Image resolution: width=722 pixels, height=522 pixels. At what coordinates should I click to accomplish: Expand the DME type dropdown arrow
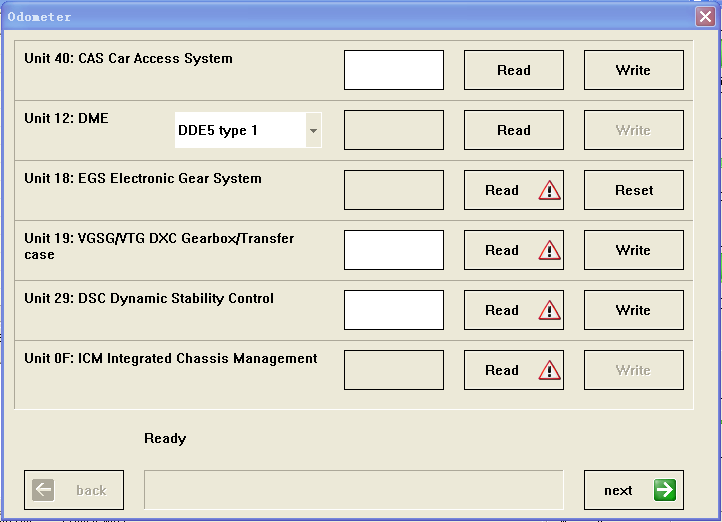coord(313,130)
